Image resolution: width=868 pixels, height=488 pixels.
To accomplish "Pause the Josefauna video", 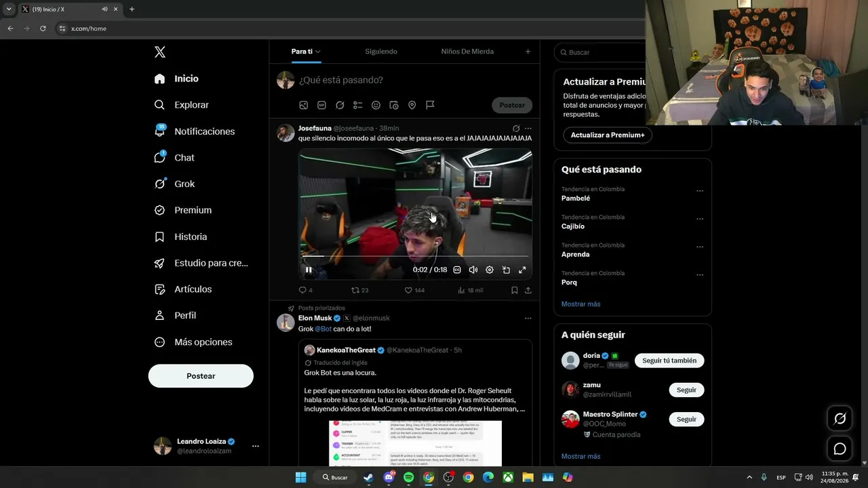I will 309,270.
